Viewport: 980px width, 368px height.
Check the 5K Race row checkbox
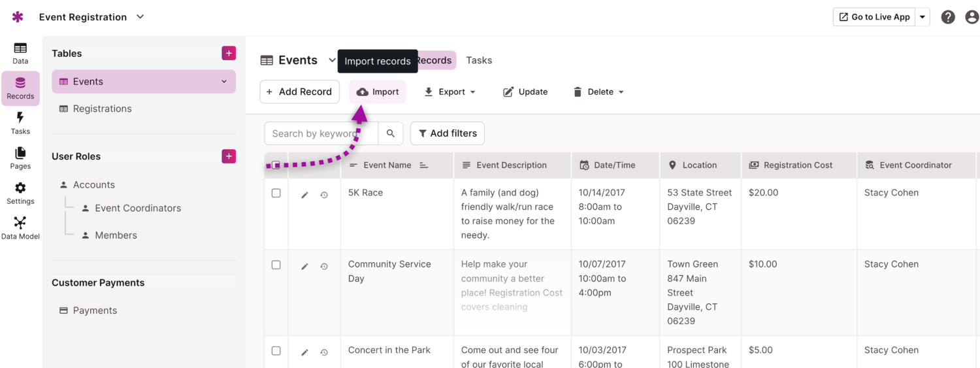(x=276, y=193)
